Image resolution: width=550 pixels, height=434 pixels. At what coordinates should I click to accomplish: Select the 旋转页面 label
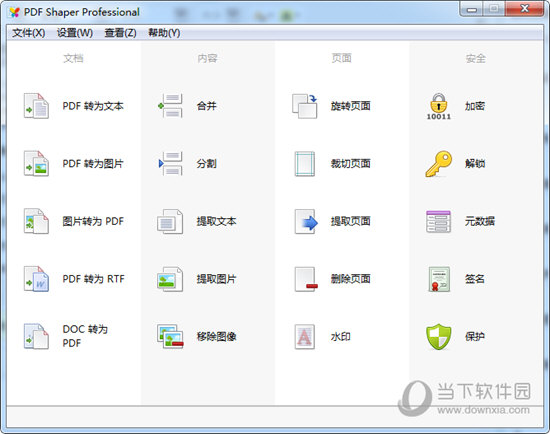tap(350, 106)
